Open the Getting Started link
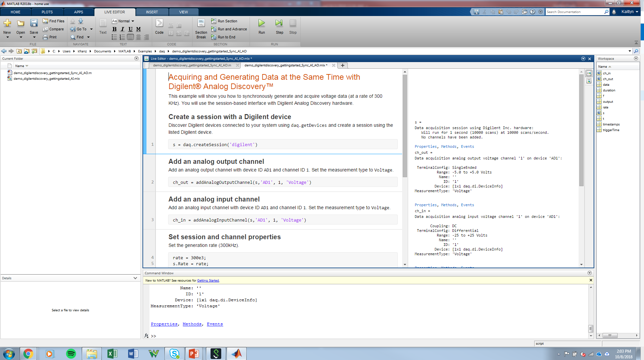The width and height of the screenshot is (644, 360). tap(208, 280)
